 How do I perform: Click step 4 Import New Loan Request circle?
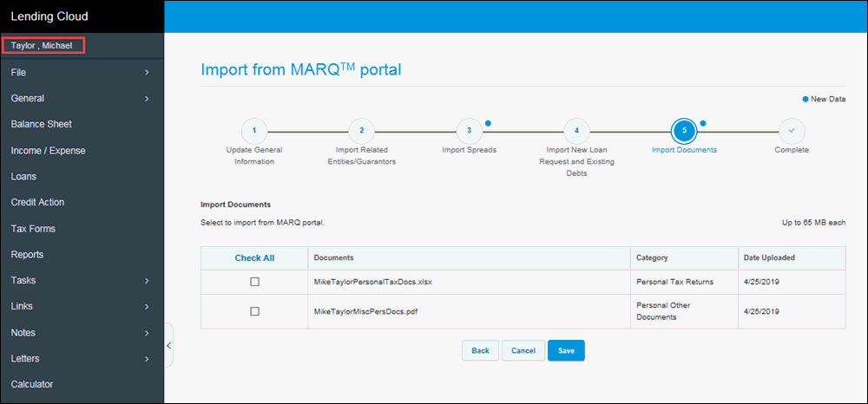[576, 131]
